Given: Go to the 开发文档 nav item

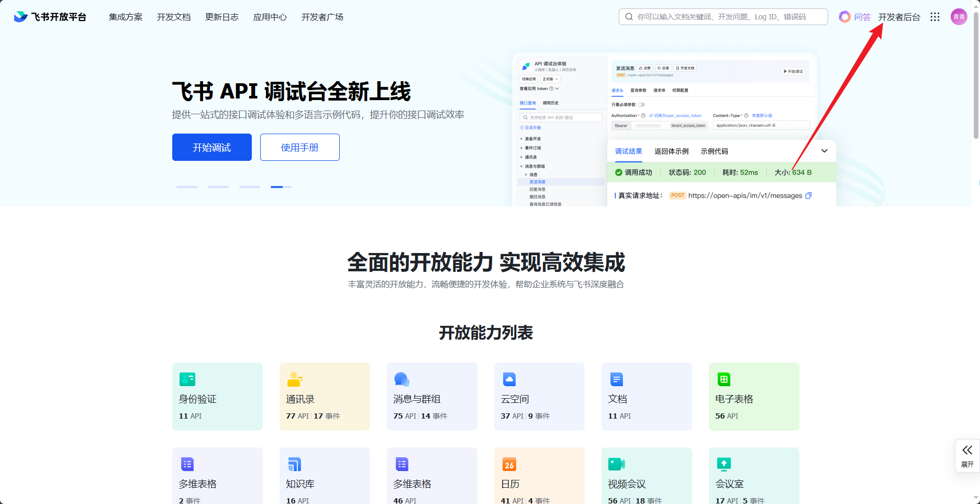Looking at the screenshot, I should click(174, 17).
